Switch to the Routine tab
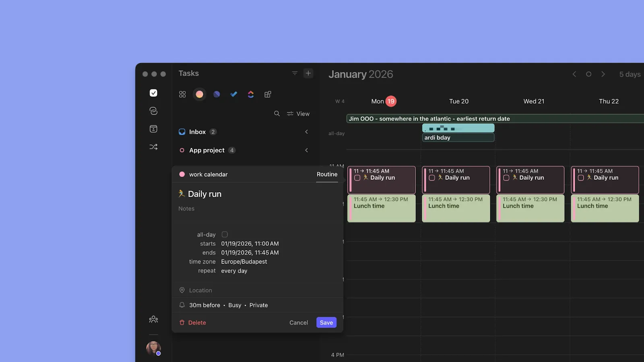The height and width of the screenshot is (362, 644). click(327, 174)
